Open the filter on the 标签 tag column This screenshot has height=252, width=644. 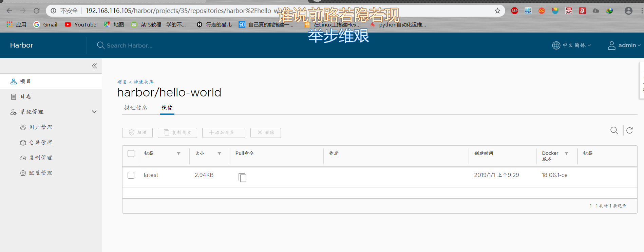[x=179, y=154]
